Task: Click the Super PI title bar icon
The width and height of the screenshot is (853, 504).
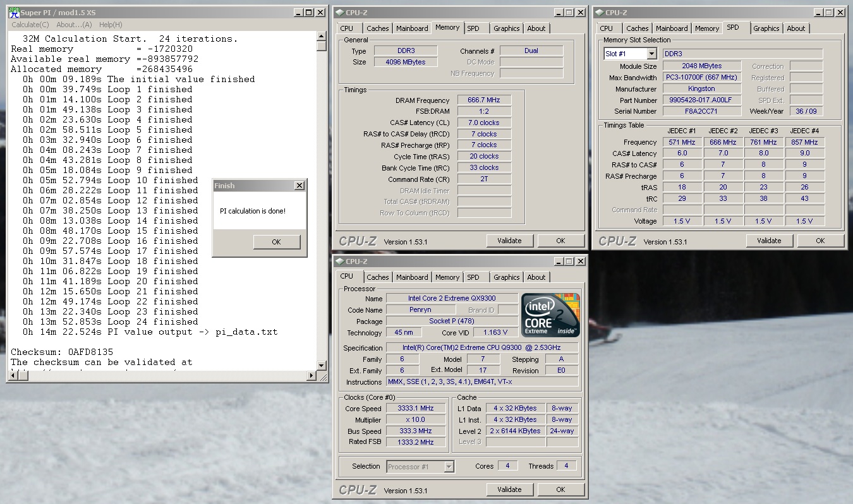Action: [x=13, y=13]
